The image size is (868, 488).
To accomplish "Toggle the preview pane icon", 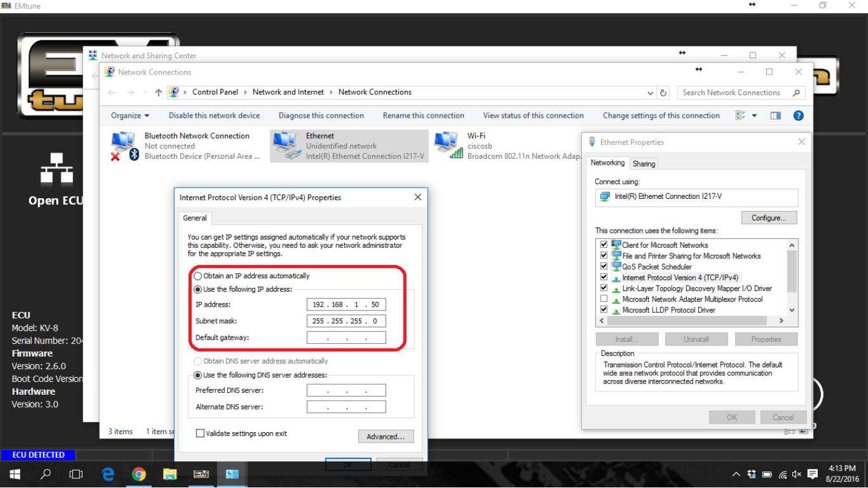I will 775,116.
